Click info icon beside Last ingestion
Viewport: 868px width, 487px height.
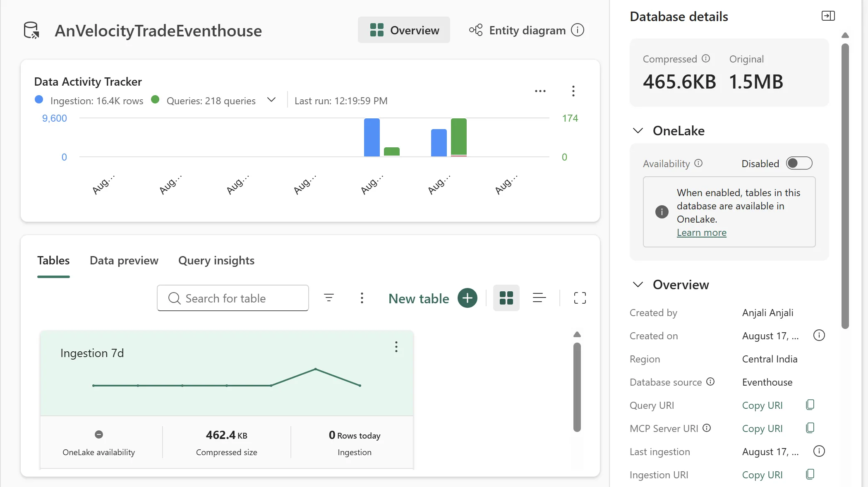coord(819,451)
